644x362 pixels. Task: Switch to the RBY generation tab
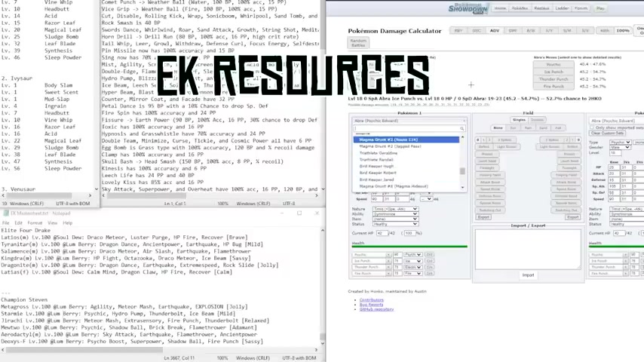pos(458,31)
